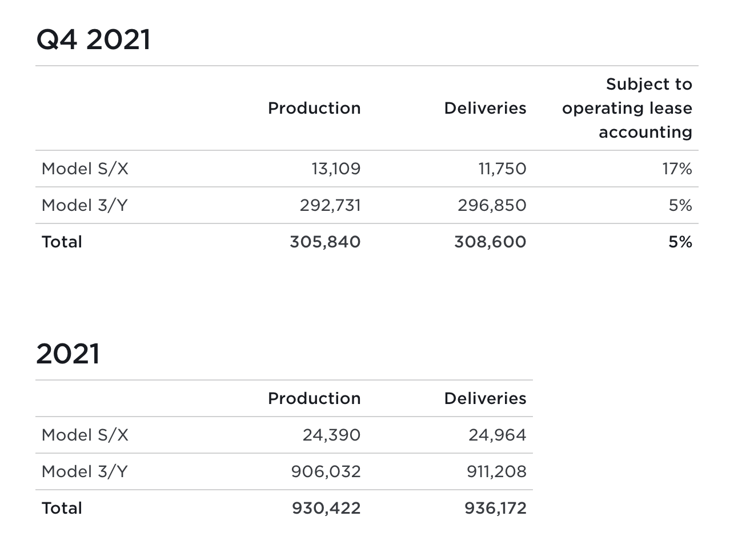Select the 308,600 total deliveries figure
746x560 pixels.
tap(490, 242)
